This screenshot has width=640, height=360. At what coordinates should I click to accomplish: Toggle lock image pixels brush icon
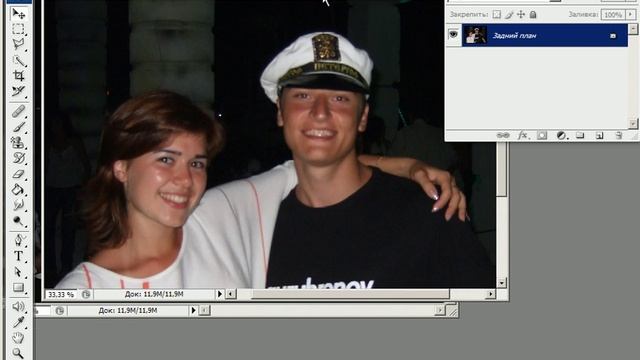click(x=509, y=15)
